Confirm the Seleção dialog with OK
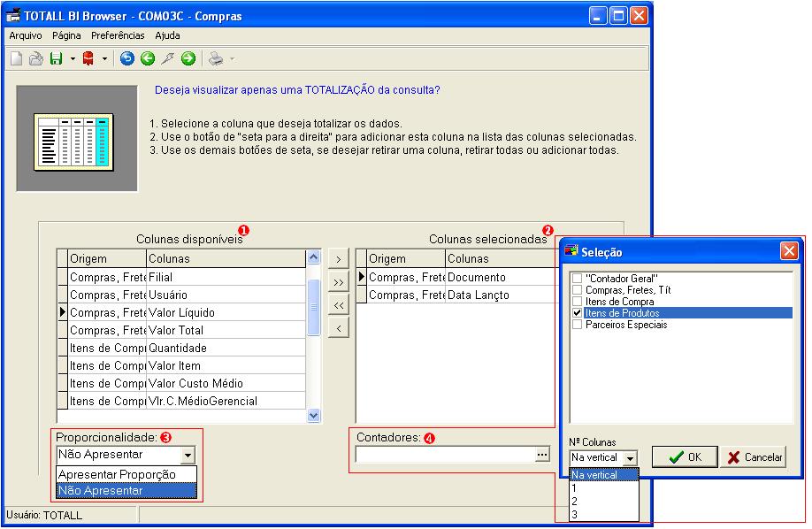812x529 pixels. point(685,457)
